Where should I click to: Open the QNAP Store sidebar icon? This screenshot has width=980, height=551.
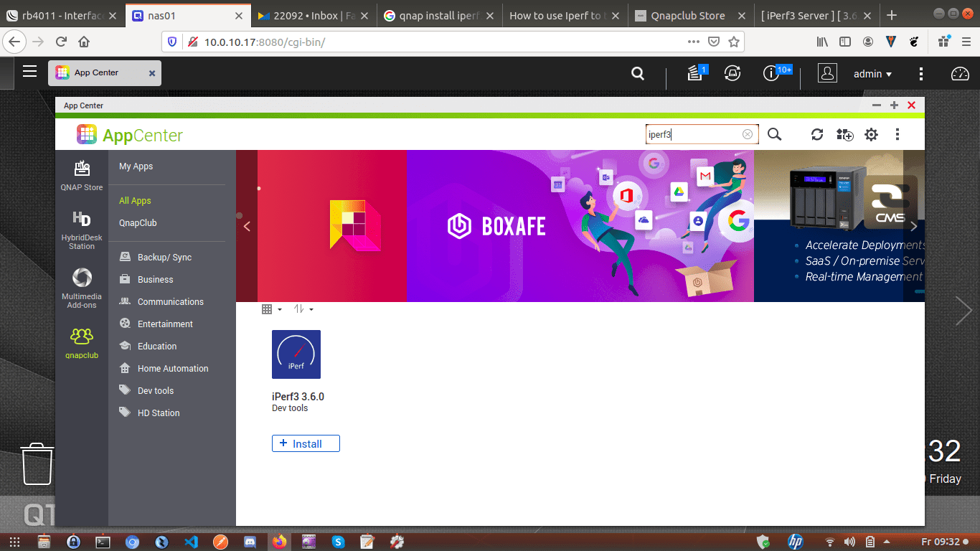(x=82, y=176)
